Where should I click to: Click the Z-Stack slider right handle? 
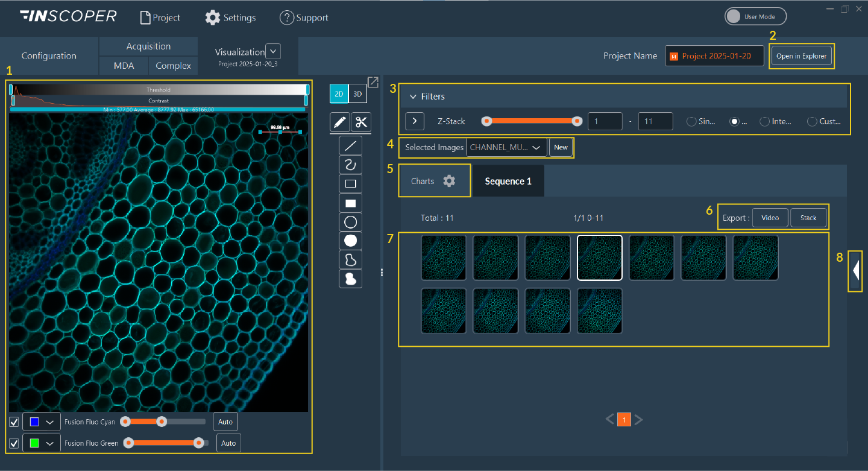pyautogui.click(x=577, y=121)
